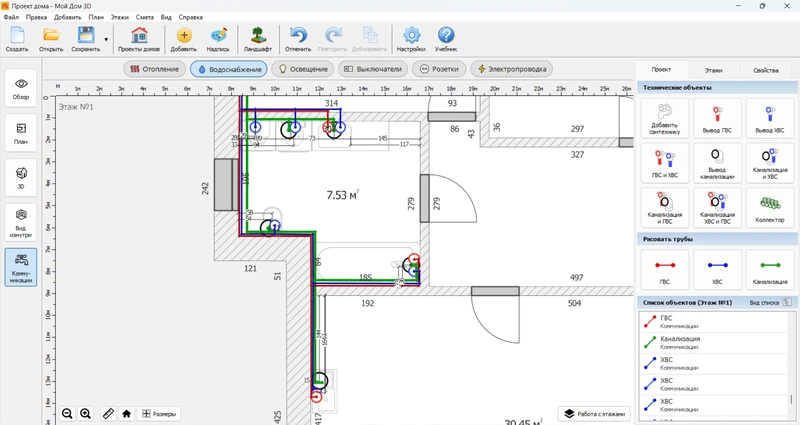
Task: Select Коммуникации mode in sidebar
Action: 21,267
